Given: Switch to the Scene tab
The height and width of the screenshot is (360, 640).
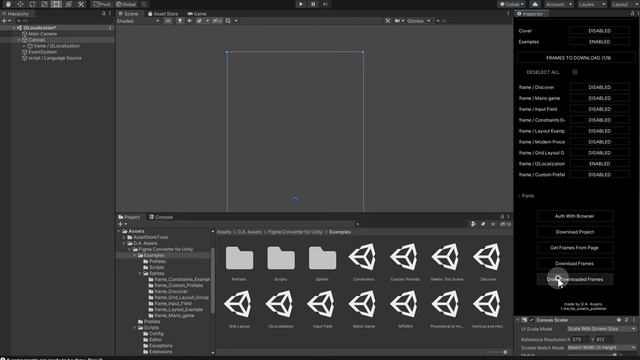Looking at the screenshot, I should point(129,13).
